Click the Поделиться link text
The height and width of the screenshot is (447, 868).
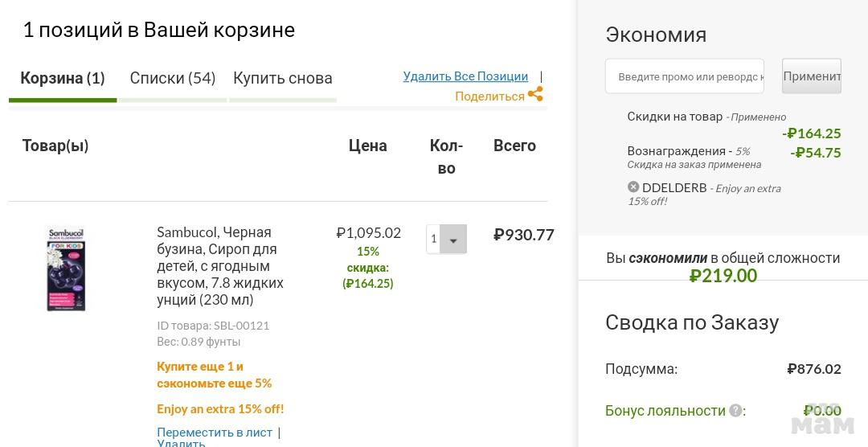[x=489, y=96]
